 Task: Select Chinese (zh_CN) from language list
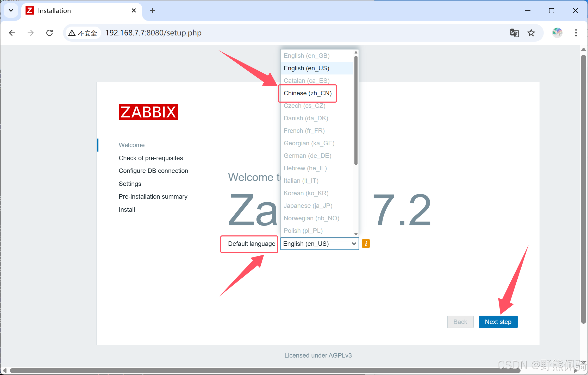[308, 93]
